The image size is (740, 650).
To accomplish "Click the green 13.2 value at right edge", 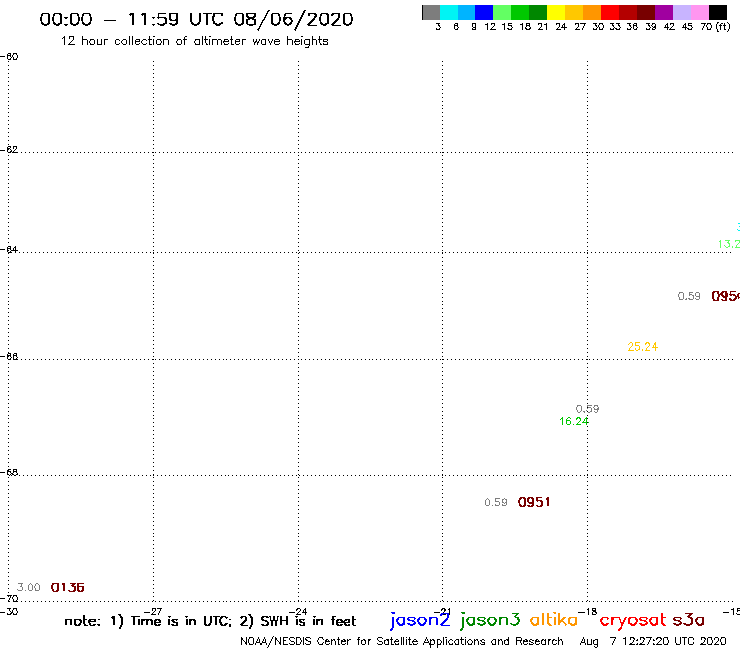I will tap(729, 244).
